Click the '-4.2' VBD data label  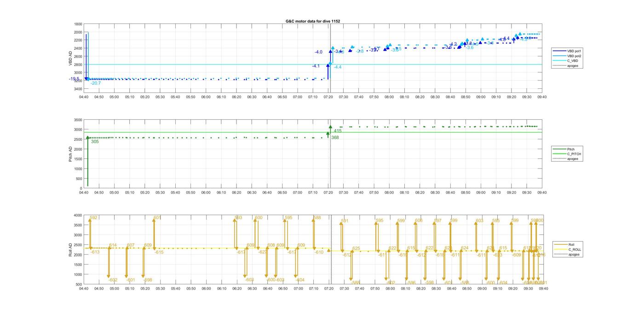pyautogui.click(x=454, y=44)
